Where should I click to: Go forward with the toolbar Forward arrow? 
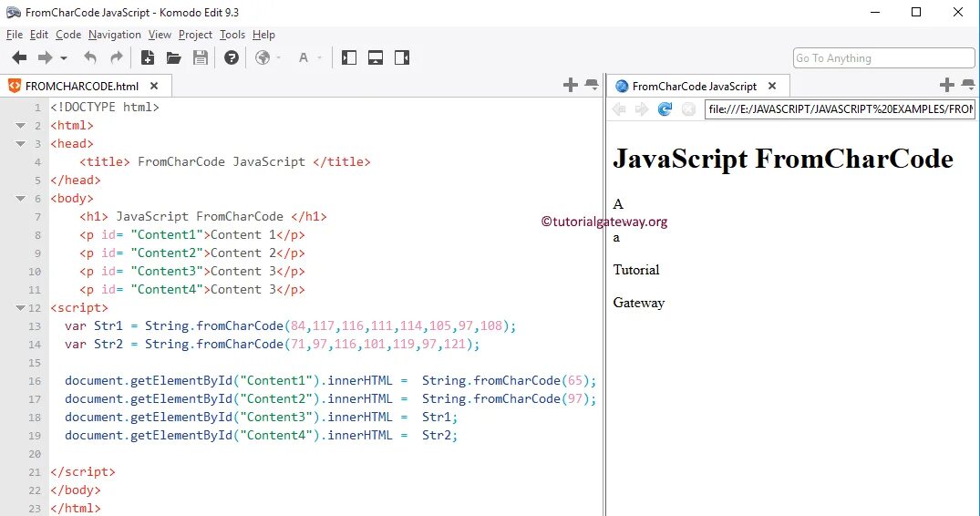click(x=45, y=58)
